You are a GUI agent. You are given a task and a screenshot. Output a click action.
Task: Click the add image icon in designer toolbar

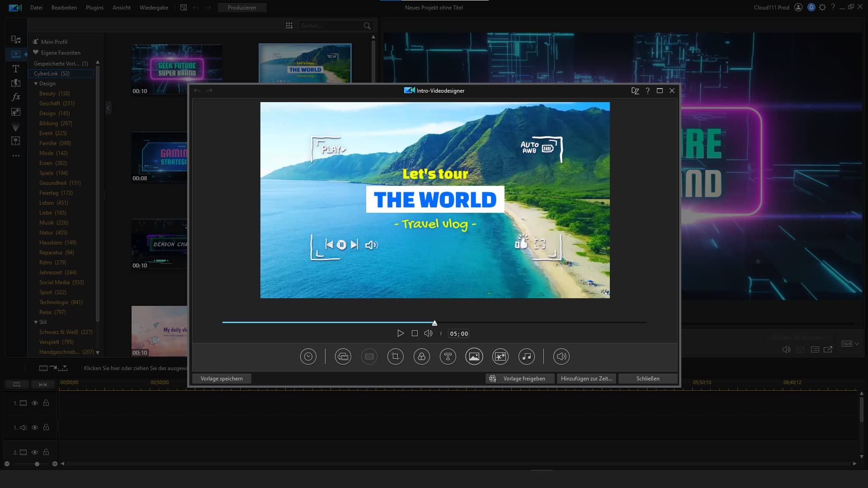coord(474,357)
